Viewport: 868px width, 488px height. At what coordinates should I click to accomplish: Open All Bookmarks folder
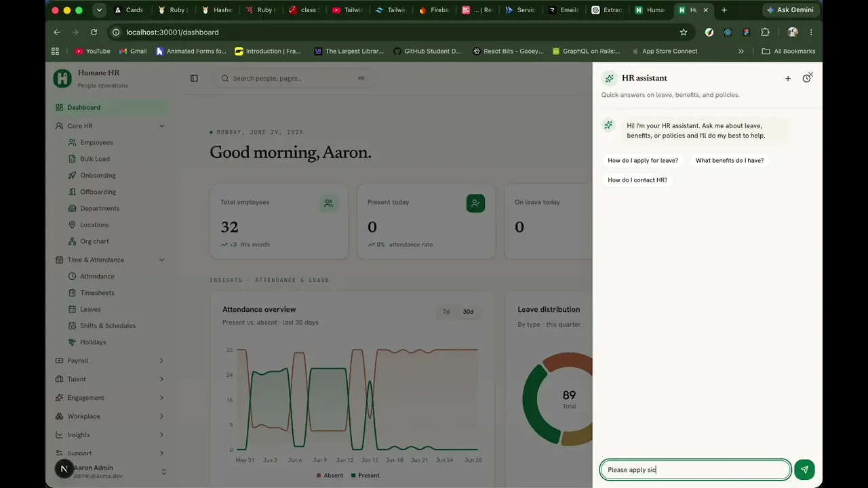[788, 51]
